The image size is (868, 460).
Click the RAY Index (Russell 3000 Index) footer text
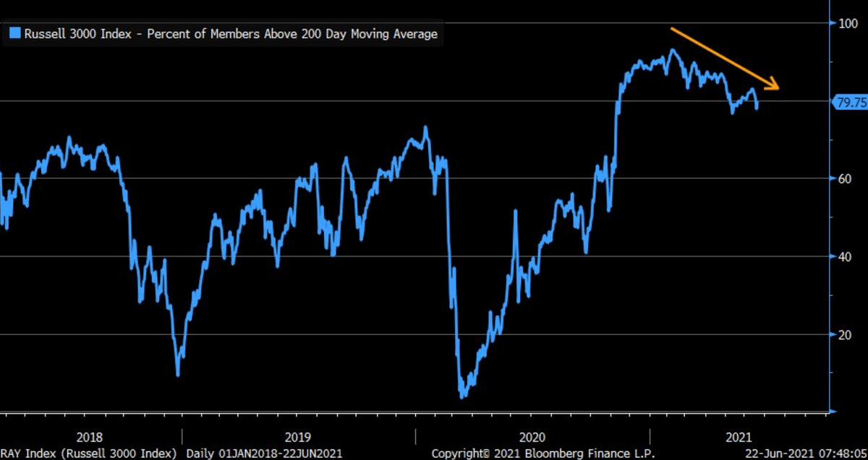89,453
